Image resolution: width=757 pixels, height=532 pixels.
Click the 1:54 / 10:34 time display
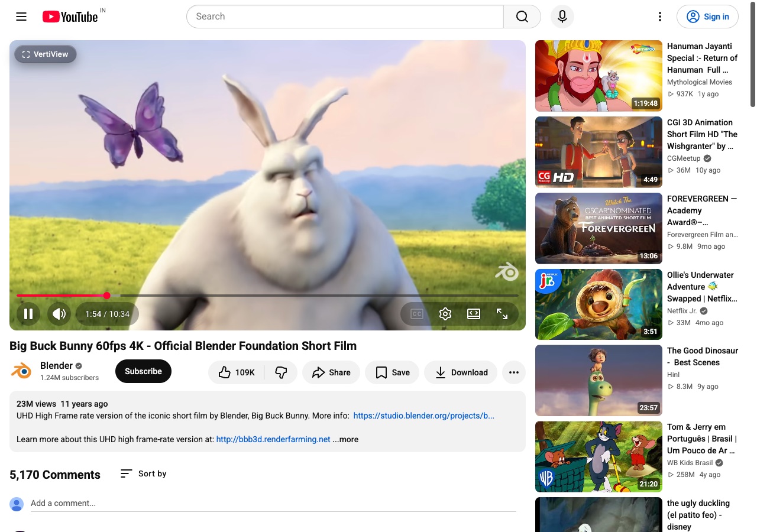pos(107,314)
